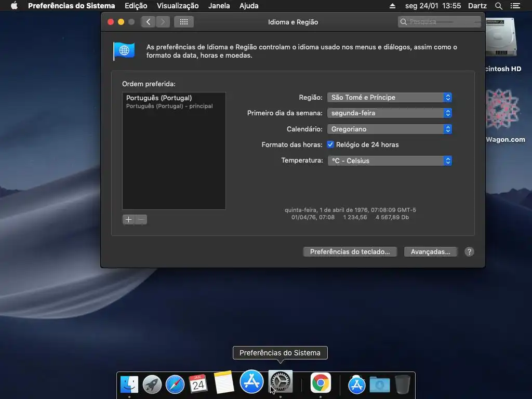Select Português (Portugal) in language list
This screenshot has width=532, height=399.
(174, 101)
